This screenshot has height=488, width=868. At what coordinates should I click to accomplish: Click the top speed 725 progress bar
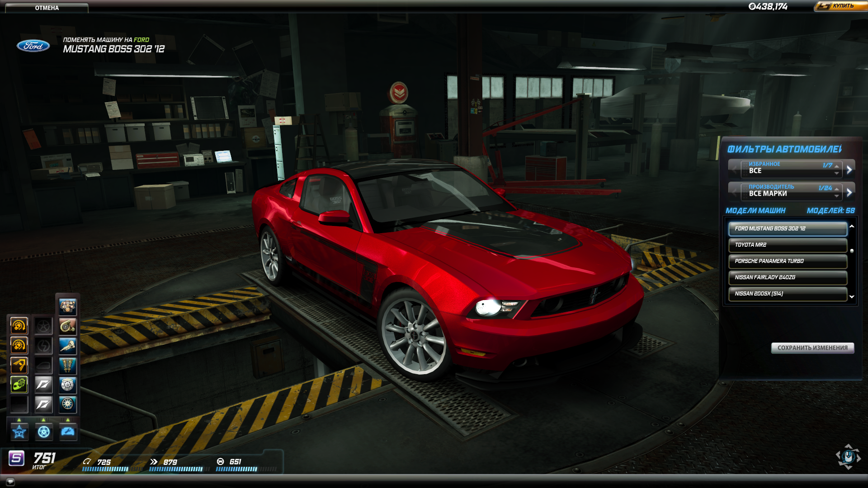click(112, 469)
